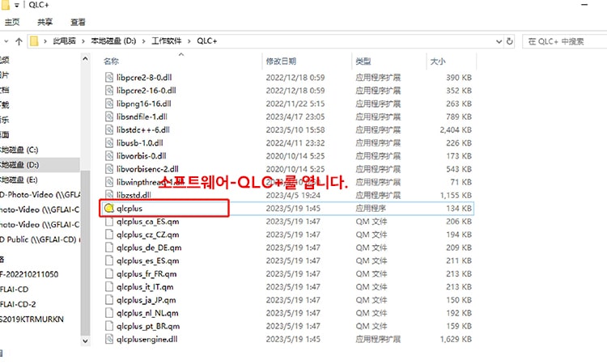Image resolution: width=607 pixels, height=364 pixels.
Task: Click the navigation pane scroll-up arrow
Action: [85, 59]
